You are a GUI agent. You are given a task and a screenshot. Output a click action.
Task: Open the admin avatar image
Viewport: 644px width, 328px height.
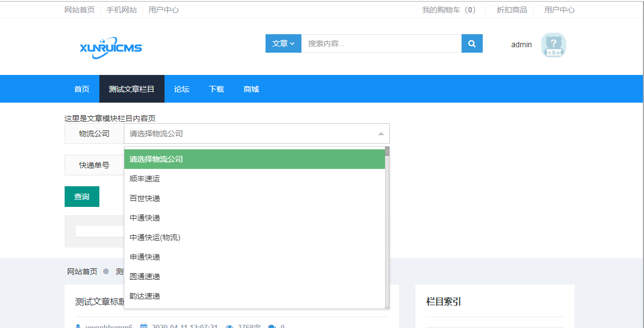[553, 45]
